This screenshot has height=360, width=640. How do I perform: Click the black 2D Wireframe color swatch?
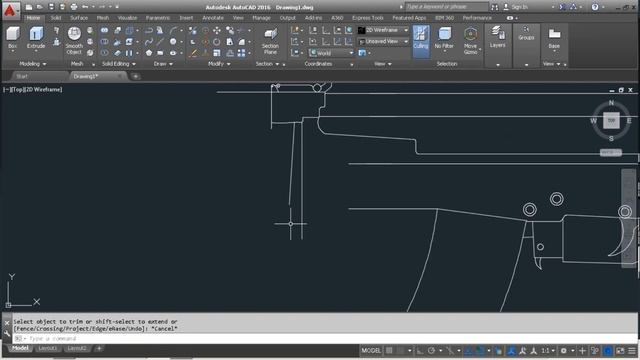tap(361, 30)
